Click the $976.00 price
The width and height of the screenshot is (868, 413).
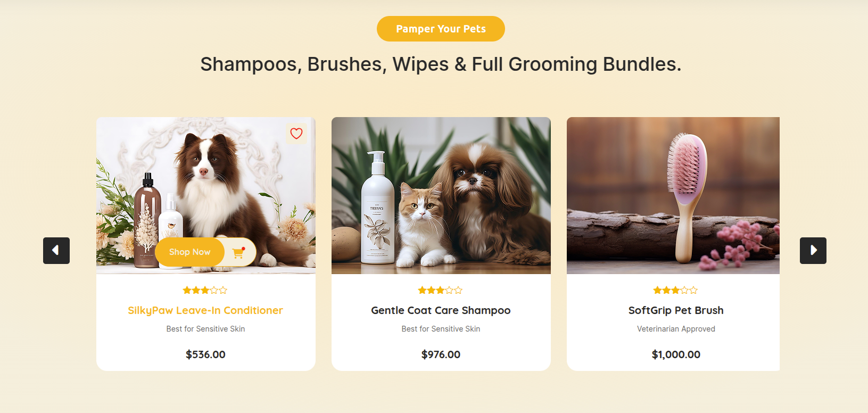(x=441, y=354)
